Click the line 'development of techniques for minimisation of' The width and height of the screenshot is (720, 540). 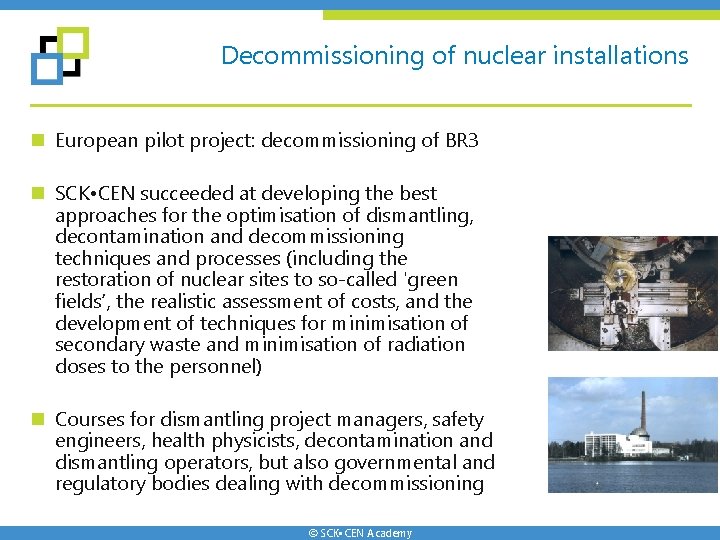tap(262, 323)
